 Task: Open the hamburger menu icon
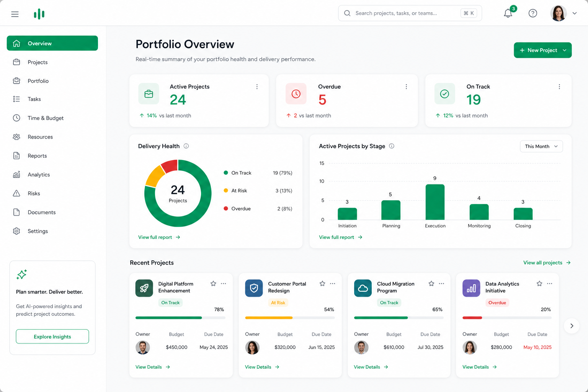[15, 14]
